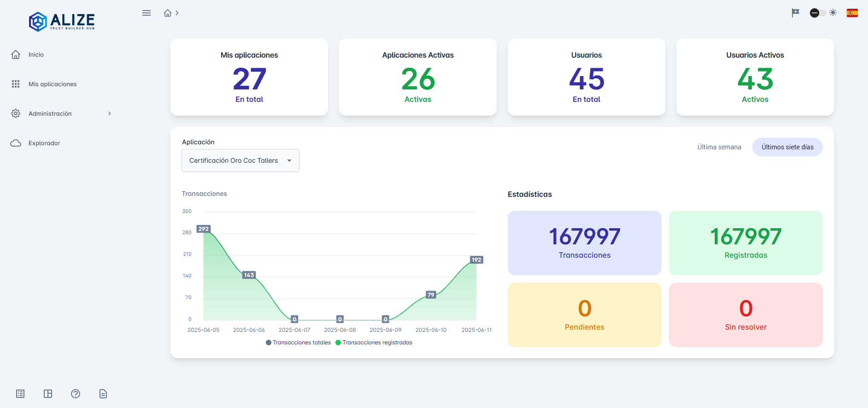This screenshot has width=868, height=408.
Task: Click the layout panel icon at bottom
Action: pyautogui.click(x=48, y=394)
